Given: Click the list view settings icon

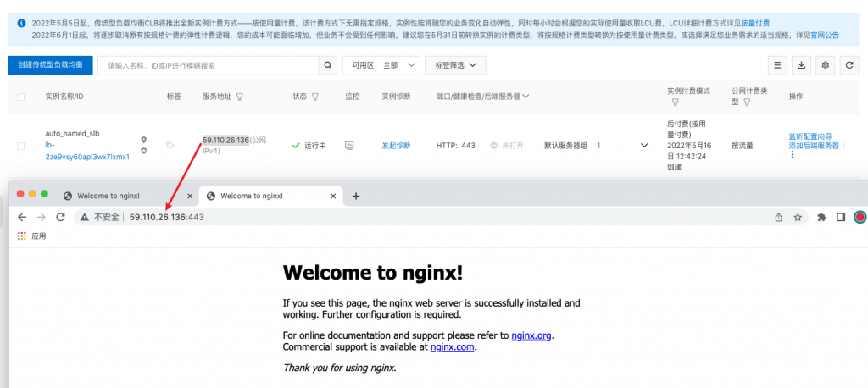Looking at the screenshot, I should [x=777, y=65].
